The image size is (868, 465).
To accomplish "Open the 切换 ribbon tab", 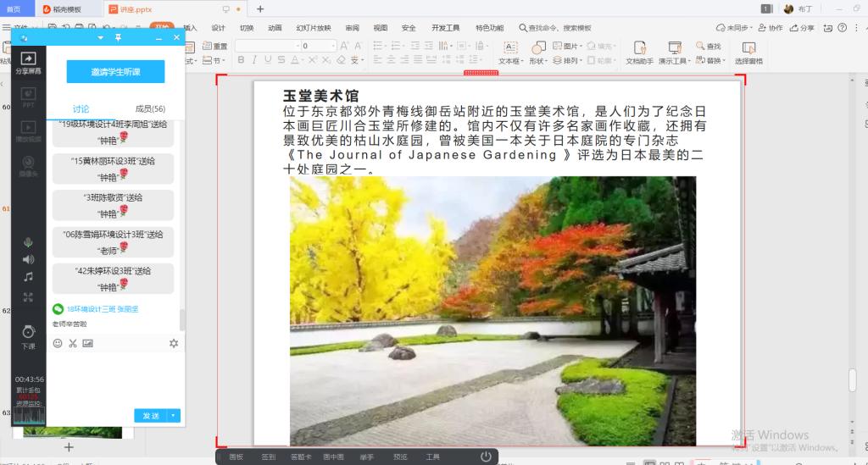I will coord(247,28).
